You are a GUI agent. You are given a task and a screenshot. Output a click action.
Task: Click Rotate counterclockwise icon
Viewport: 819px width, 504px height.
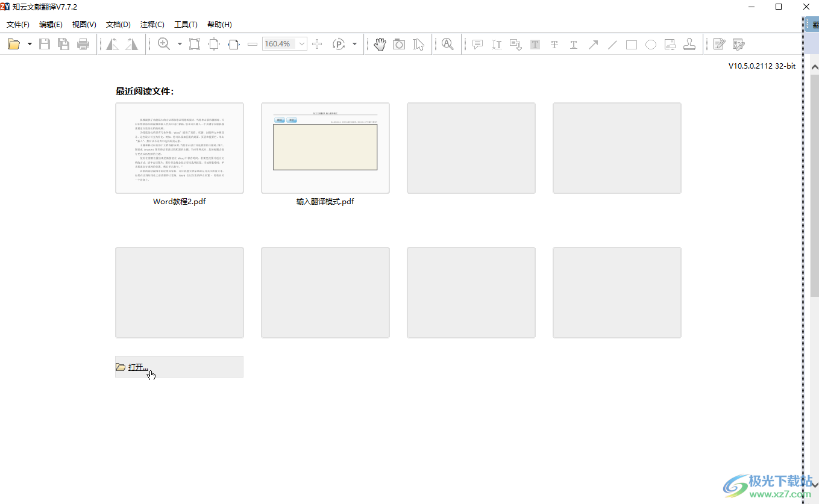click(x=112, y=44)
